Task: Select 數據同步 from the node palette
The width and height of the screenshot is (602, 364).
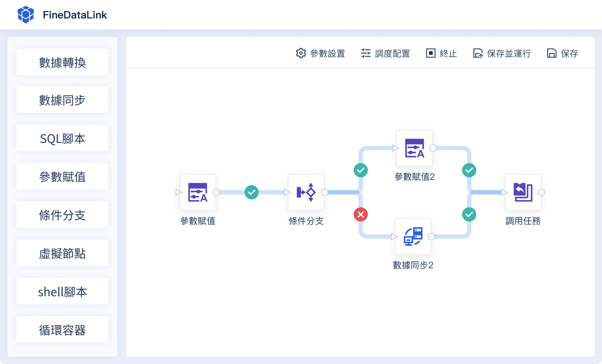Action: click(62, 99)
